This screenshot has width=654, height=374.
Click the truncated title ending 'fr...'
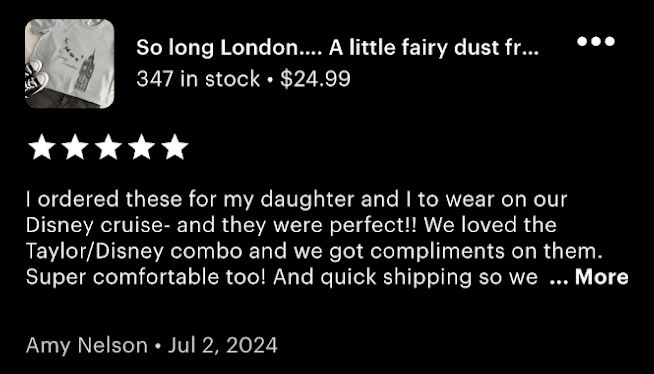click(x=337, y=48)
